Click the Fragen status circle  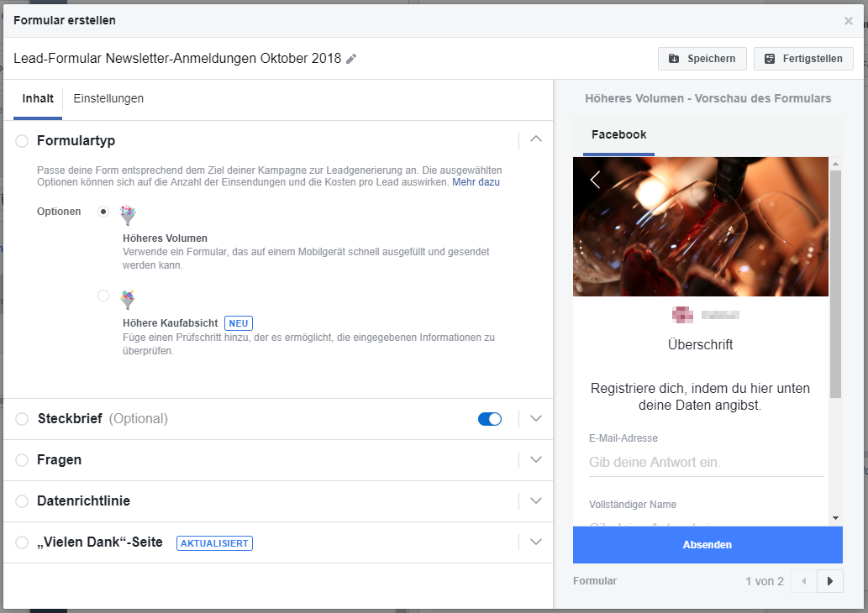22,460
